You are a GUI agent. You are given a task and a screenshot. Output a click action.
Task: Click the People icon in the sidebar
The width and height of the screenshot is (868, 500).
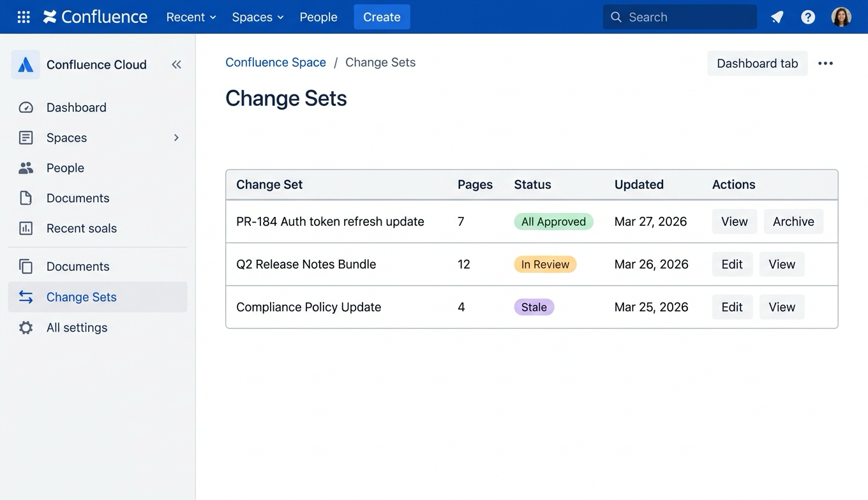(26, 168)
